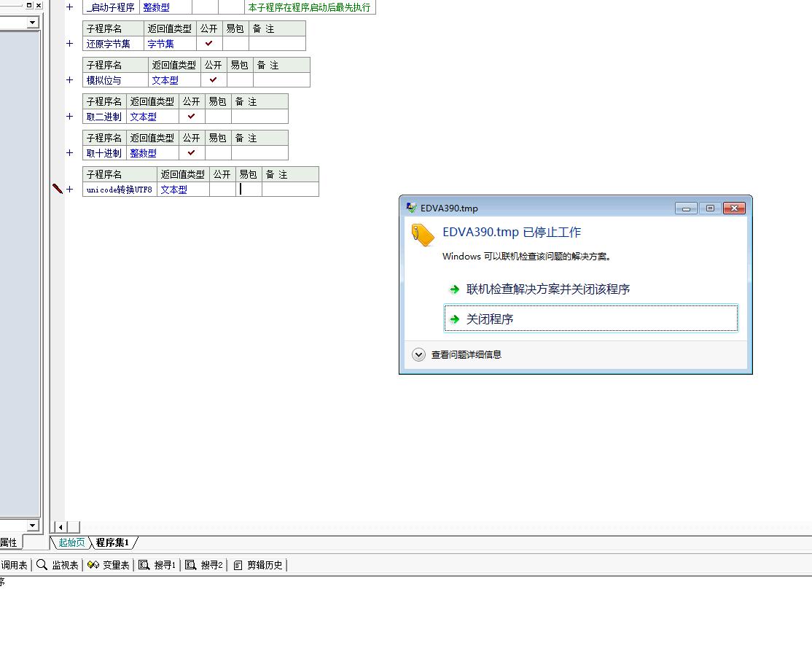Image resolution: width=812 pixels, height=667 pixels.
Task: Switch to the 起始页 tab
Action: (71, 542)
